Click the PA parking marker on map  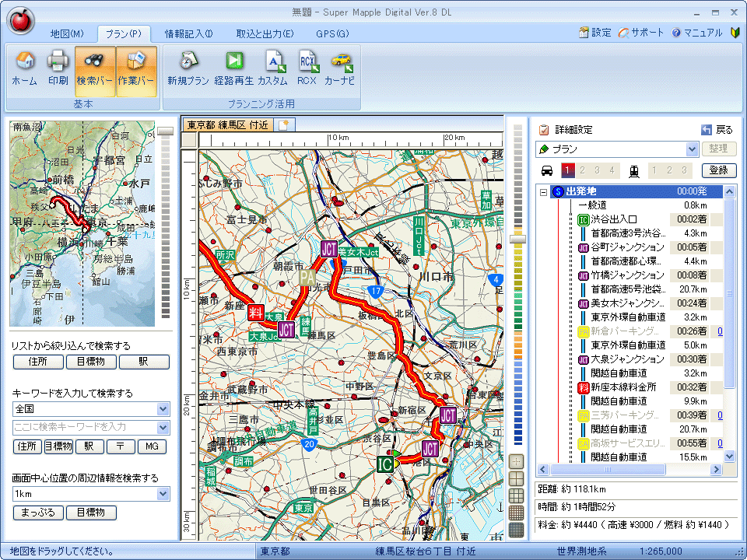[x=307, y=277]
